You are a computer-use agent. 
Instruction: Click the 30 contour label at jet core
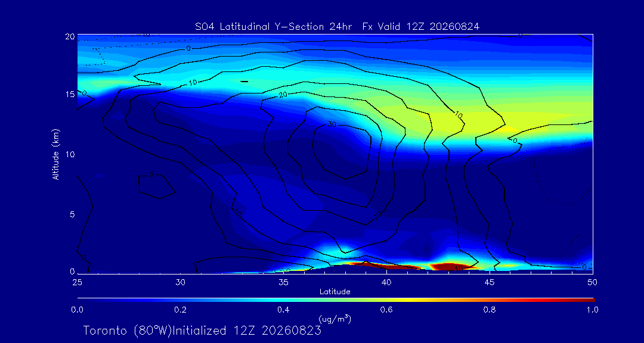coord(332,124)
